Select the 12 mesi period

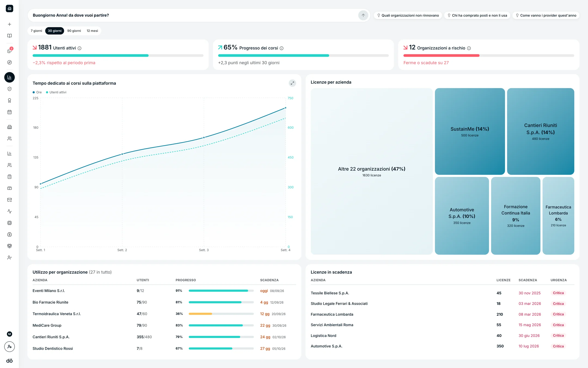tap(92, 31)
